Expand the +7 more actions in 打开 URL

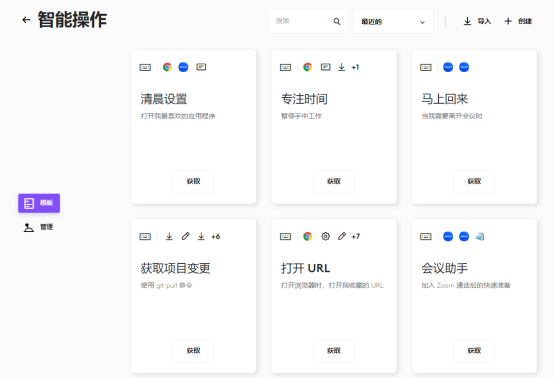(356, 237)
